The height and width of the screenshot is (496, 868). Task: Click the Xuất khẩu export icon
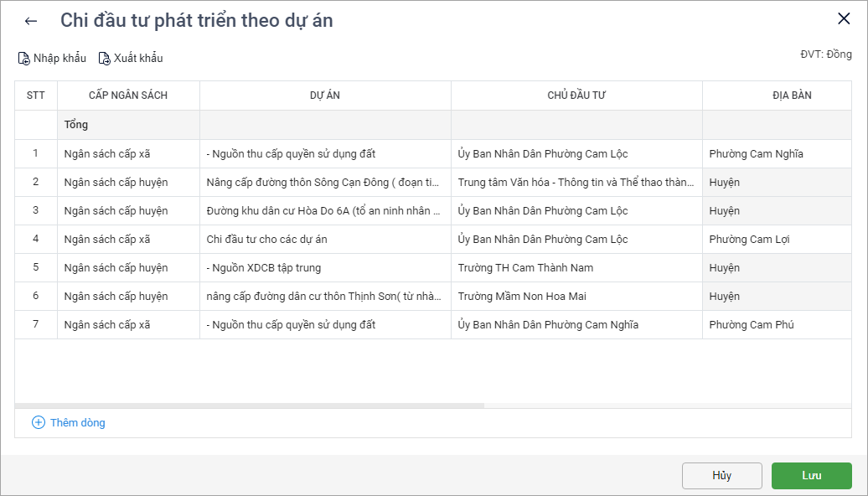tap(105, 59)
